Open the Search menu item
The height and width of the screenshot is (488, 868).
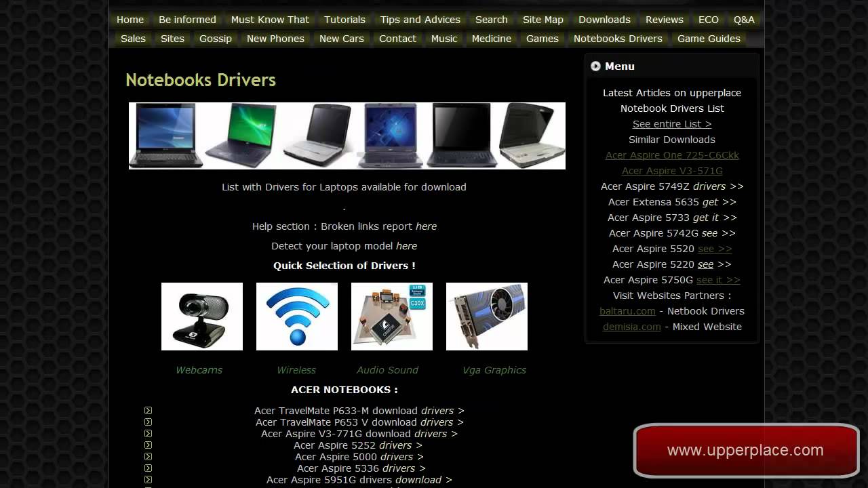(492, 20)
